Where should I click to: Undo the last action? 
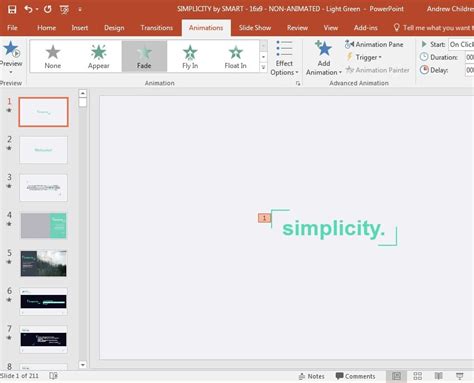pyautogui.click(x=28, y=9)
